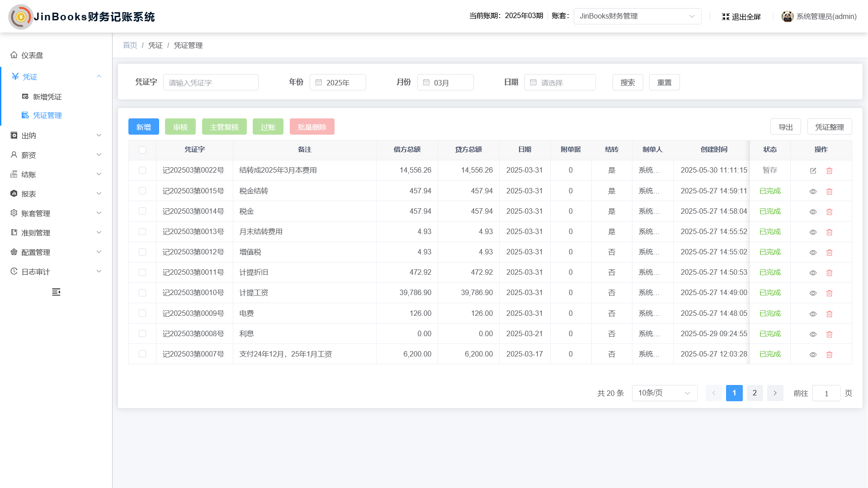Click the exit fullscreen icon
This screenshot has height=488, width=868.
[x=726, y=17]
